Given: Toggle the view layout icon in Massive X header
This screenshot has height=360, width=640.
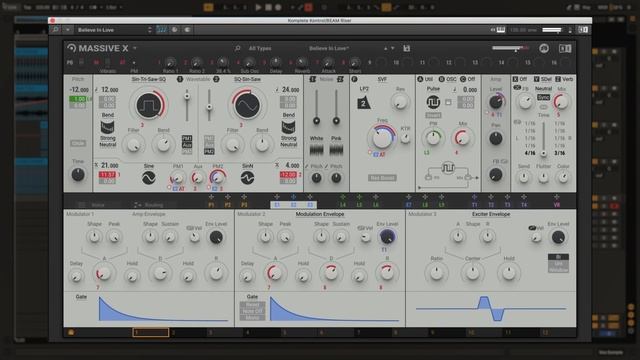Looking at the screenshot, I should point(565,48).
